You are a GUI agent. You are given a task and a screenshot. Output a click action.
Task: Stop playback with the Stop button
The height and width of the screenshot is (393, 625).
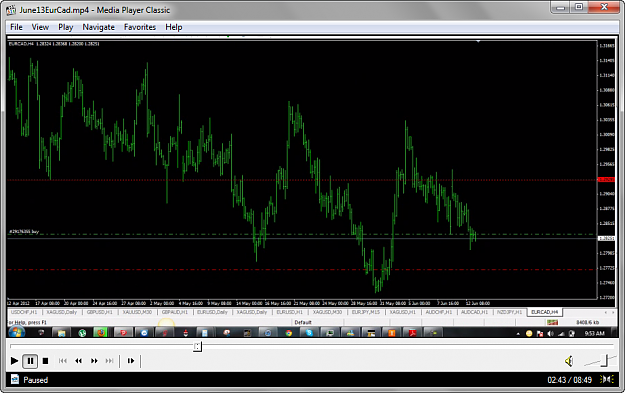[x=45, y=361]
